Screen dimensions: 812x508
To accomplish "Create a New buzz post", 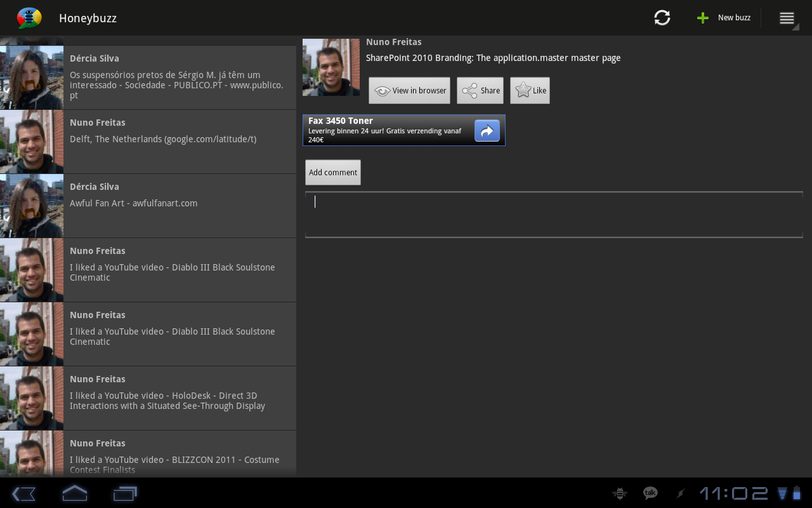I will 724,18.
